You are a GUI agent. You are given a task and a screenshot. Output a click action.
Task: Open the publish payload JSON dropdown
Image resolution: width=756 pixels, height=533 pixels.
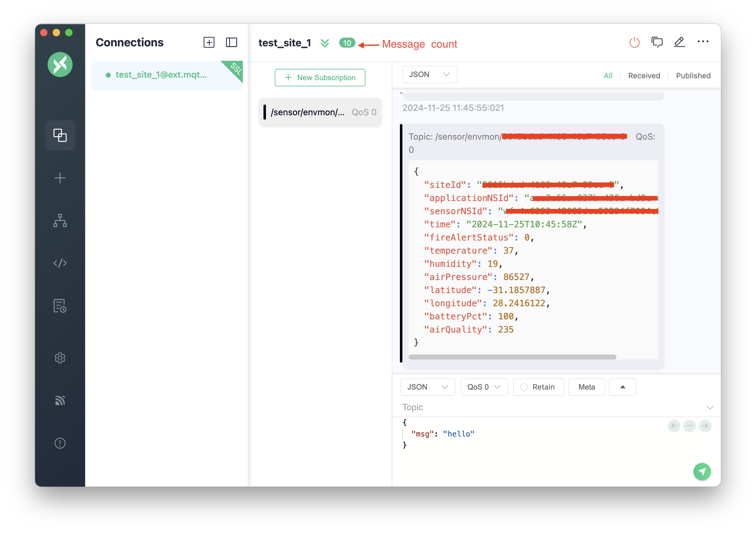[x=428, y=387]
